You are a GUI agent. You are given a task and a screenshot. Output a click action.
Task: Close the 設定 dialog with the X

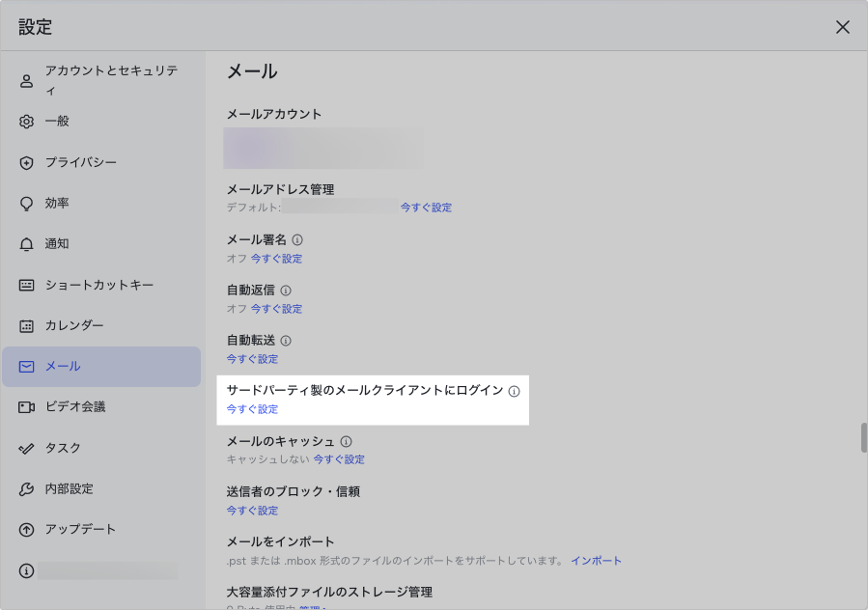tap(842, 27)
